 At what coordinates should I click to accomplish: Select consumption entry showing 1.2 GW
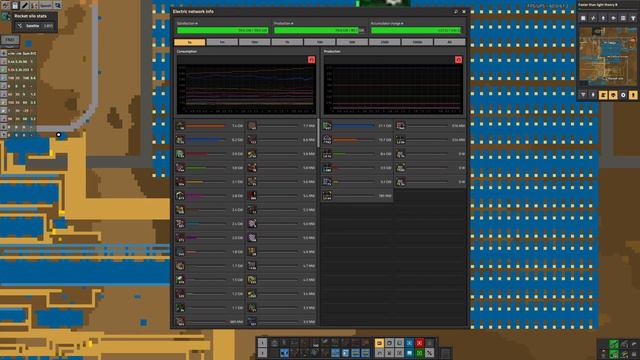[x=210, y=293]
